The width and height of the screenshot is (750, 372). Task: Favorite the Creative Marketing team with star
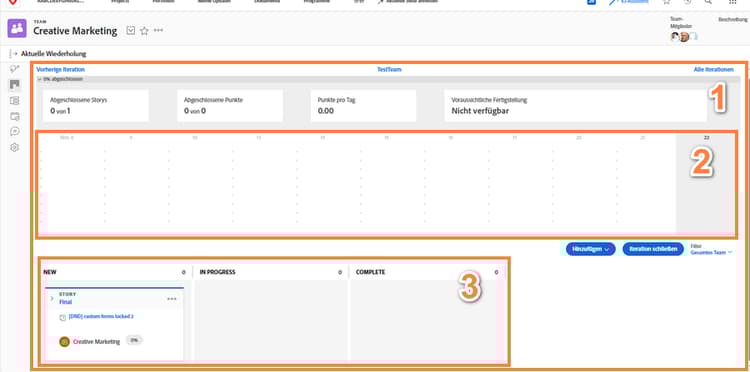(144, 31)
